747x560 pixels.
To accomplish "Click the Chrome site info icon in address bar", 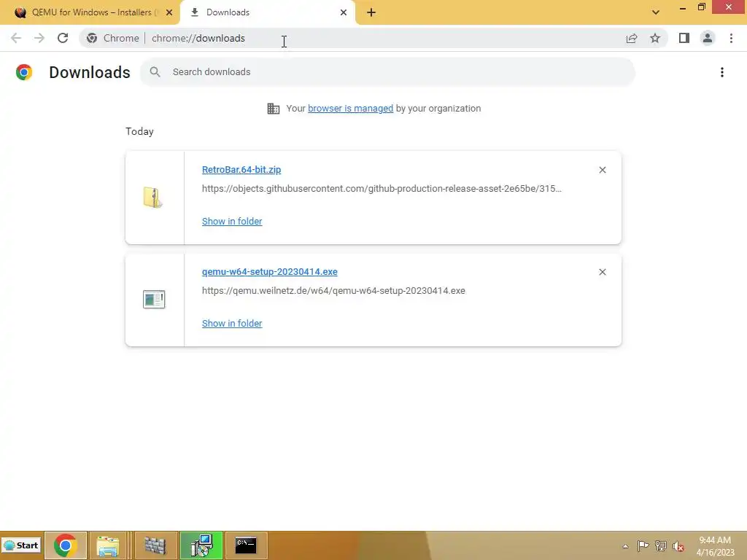I will coord(92,38).
